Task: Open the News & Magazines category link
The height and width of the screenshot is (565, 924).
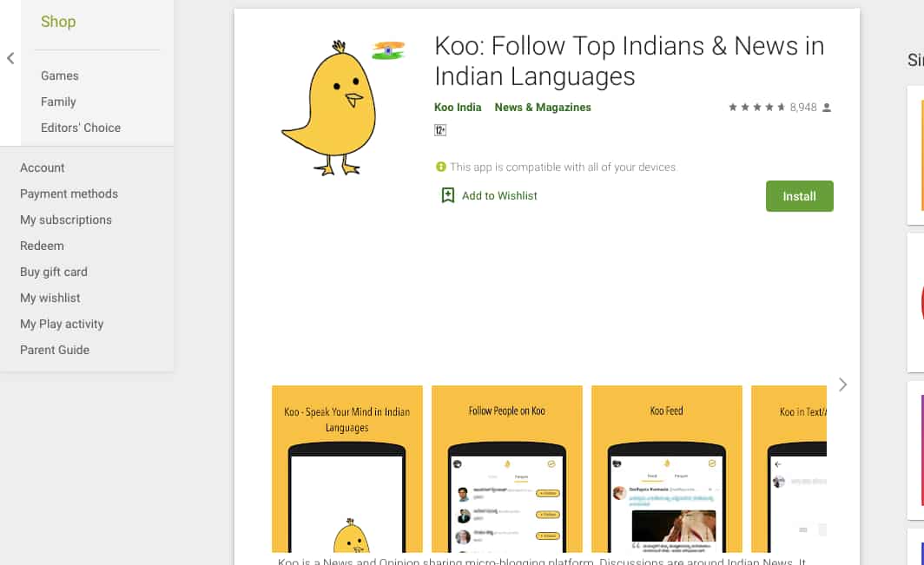Action: (543, 108)
